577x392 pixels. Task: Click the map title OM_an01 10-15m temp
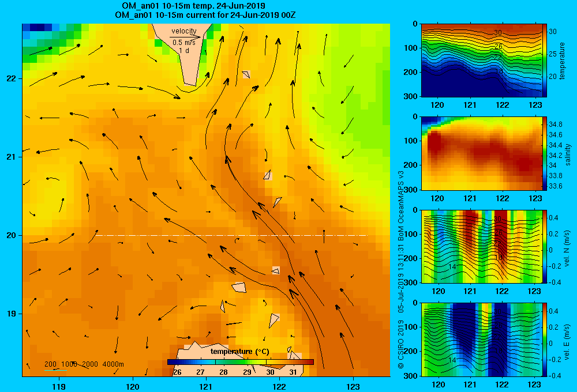(x=193, y=6)
